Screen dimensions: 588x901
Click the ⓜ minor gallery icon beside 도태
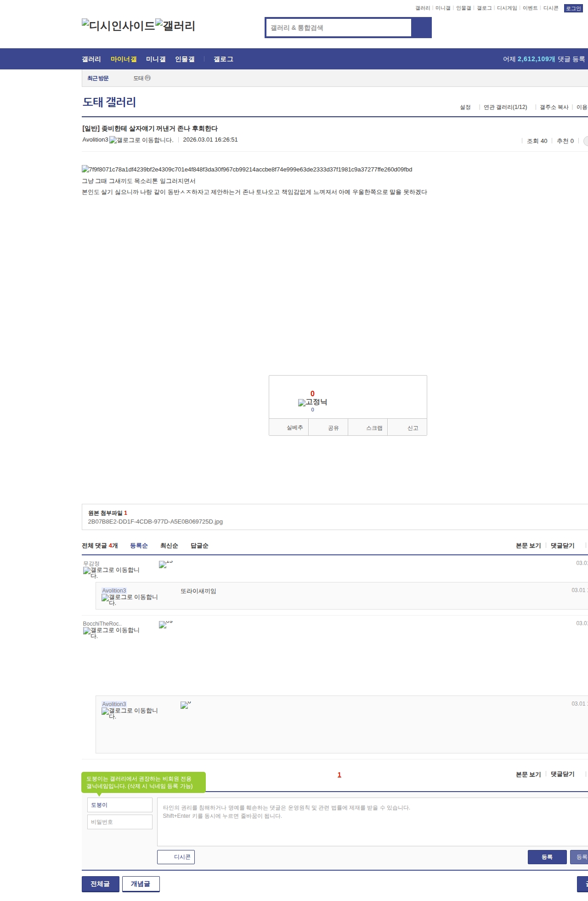(147, 78)
